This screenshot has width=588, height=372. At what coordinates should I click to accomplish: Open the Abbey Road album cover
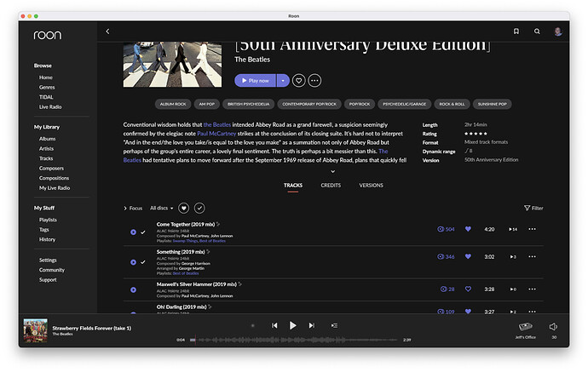click(172, 65)
